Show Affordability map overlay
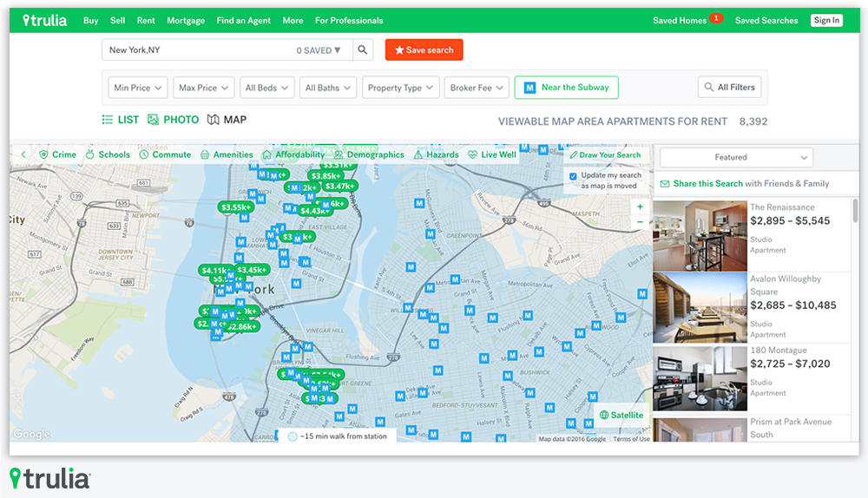This screenshot has width=868, height=498. [293, 155]
